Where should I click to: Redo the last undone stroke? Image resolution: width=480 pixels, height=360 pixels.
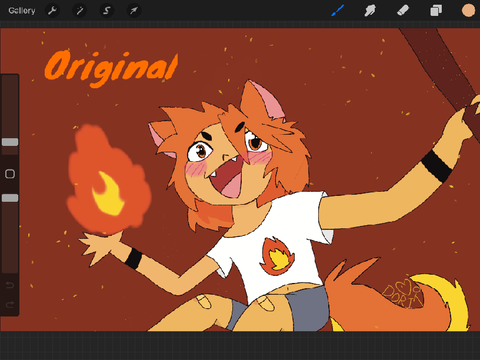pyautogui.click(x=10, y=304)
